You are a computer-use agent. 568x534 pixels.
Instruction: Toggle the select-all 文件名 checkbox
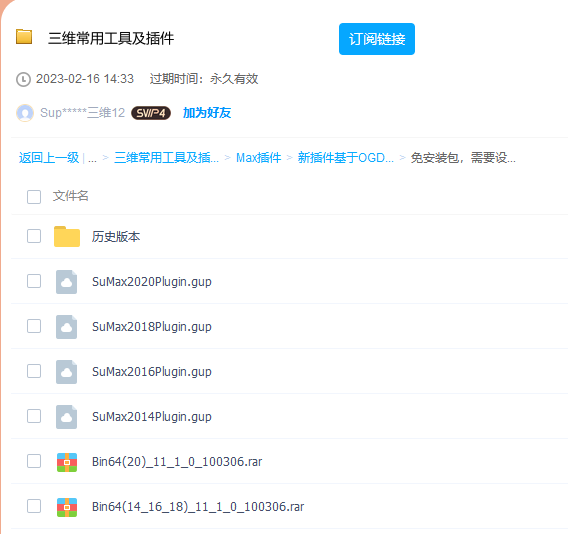(34, 197)
